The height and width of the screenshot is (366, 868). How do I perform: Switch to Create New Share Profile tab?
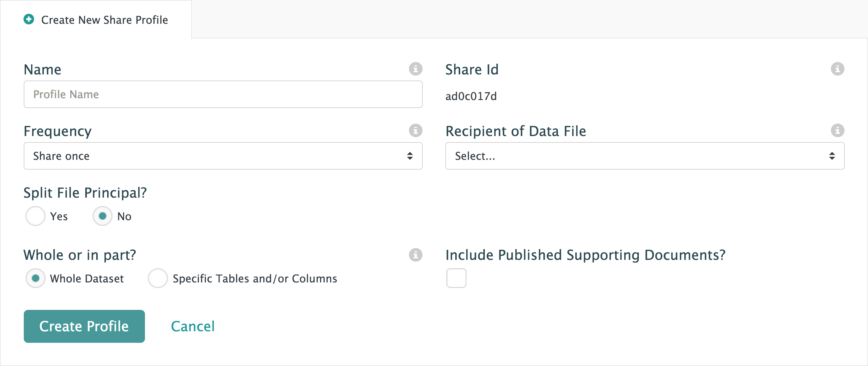click(104, 20)
